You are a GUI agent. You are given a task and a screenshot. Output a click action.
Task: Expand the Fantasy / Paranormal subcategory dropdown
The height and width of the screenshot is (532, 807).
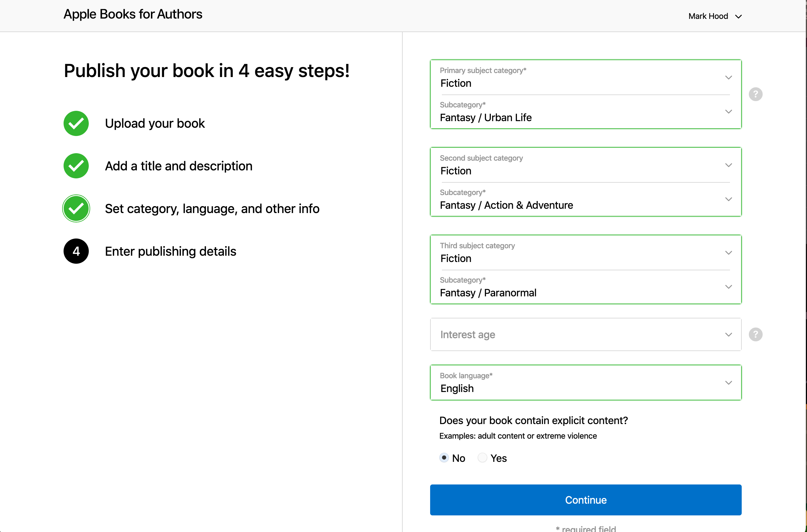585,287
